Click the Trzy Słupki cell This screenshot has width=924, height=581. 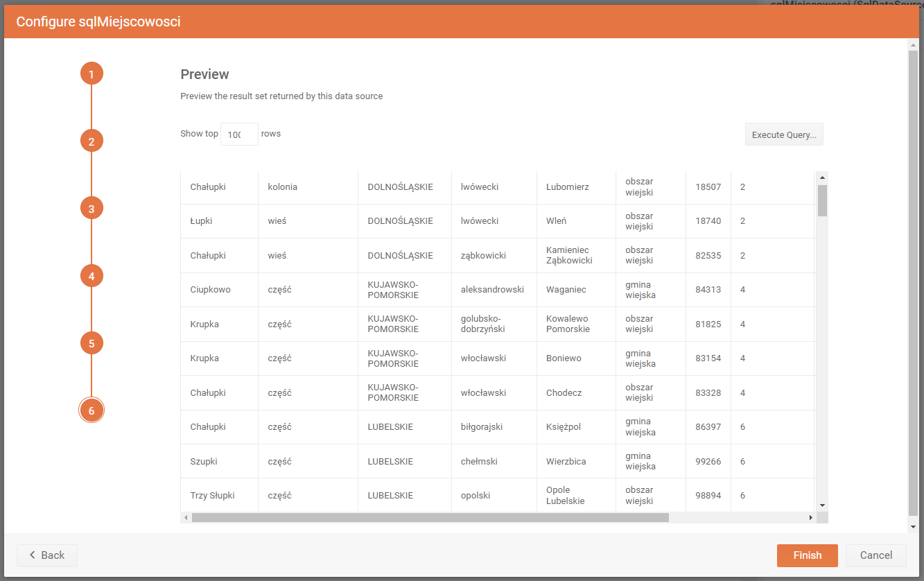[212, 496]
